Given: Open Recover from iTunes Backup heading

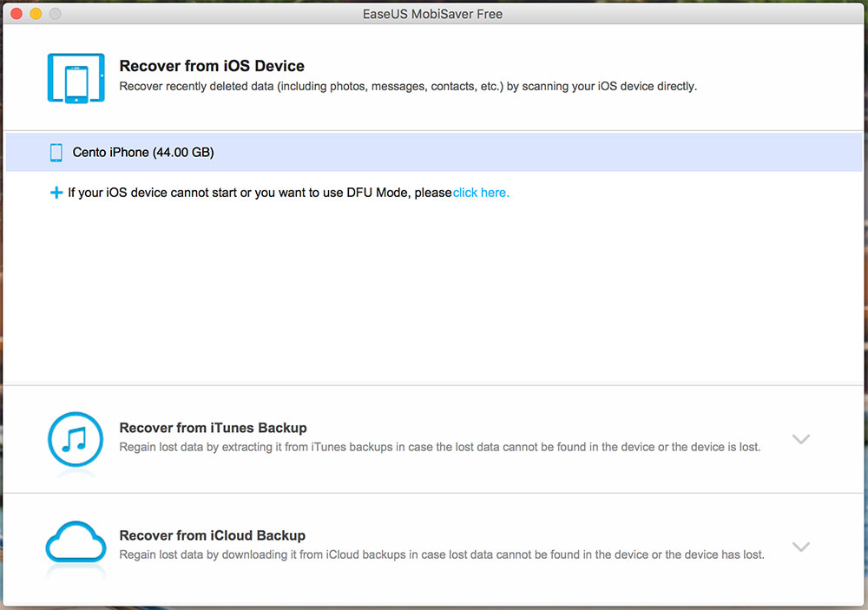Looking at the screenshot, I should [214, 428].
